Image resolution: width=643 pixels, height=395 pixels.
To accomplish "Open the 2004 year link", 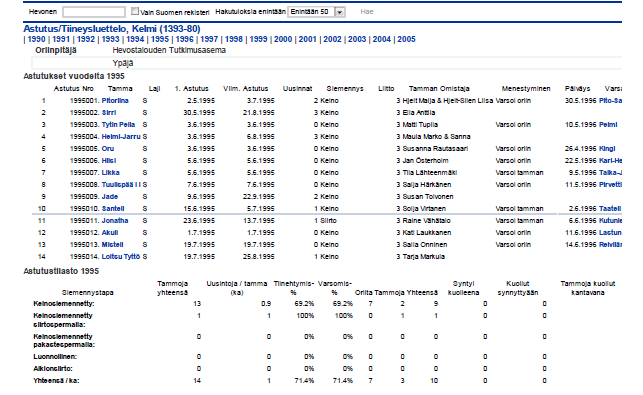I will (x=381, y=39).
